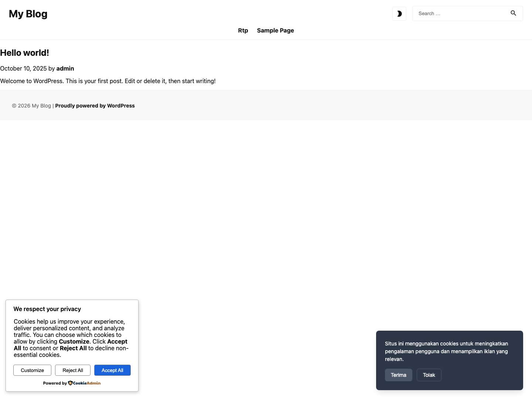Click Terima on the dark cookie banner

[398, 375]
